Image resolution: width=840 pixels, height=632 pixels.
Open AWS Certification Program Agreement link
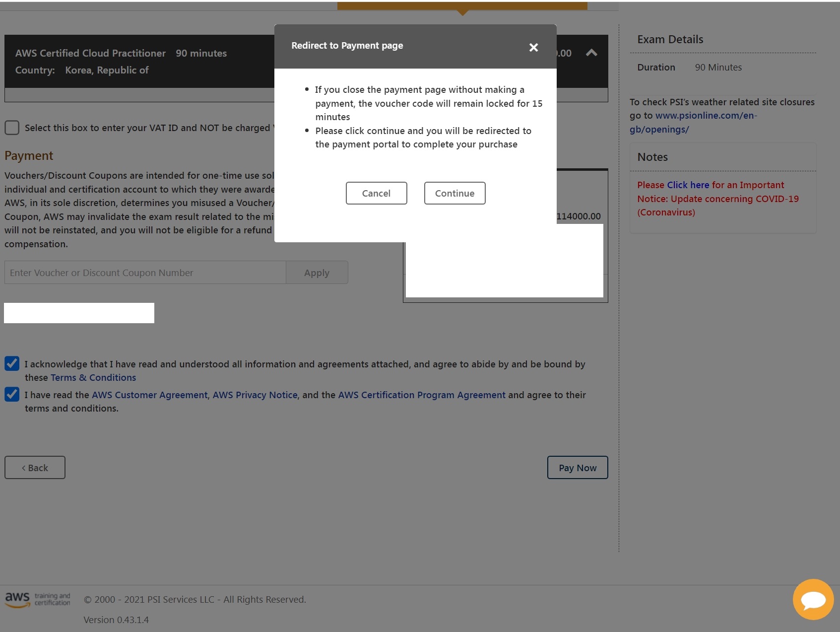point(422,395)
